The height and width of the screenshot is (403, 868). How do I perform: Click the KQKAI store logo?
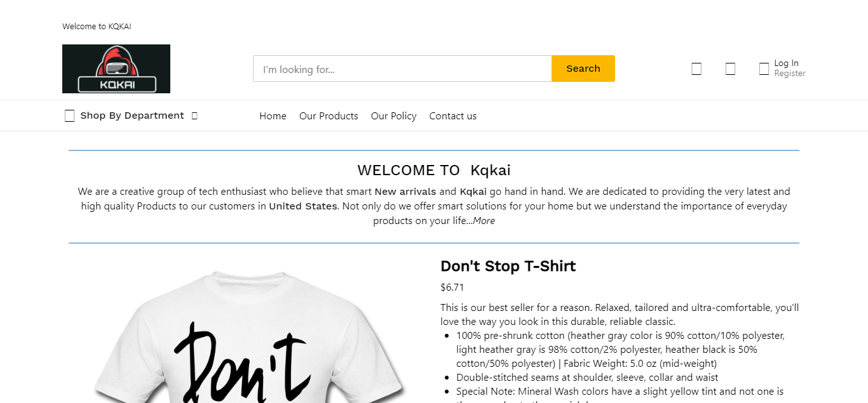(116, 69)
